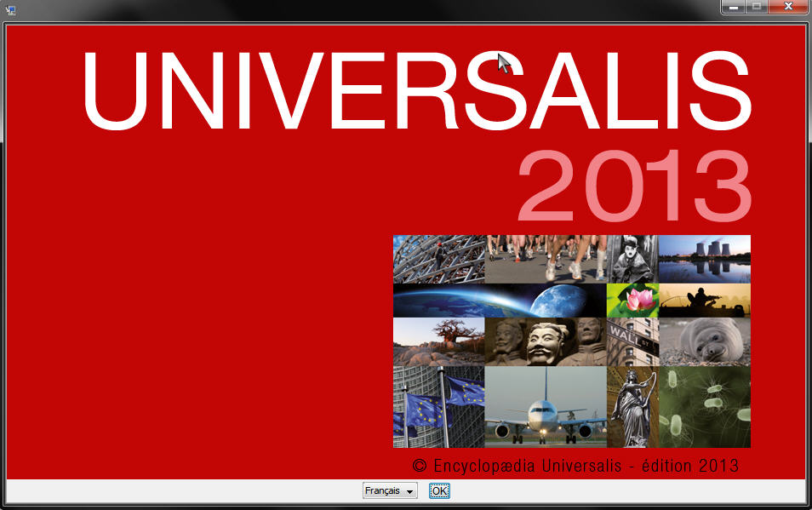The width and height of the screenshot is (812, 510).
Task: Click the window icon in the title bar
Action: pyautogui.click(x=10, y=9)
